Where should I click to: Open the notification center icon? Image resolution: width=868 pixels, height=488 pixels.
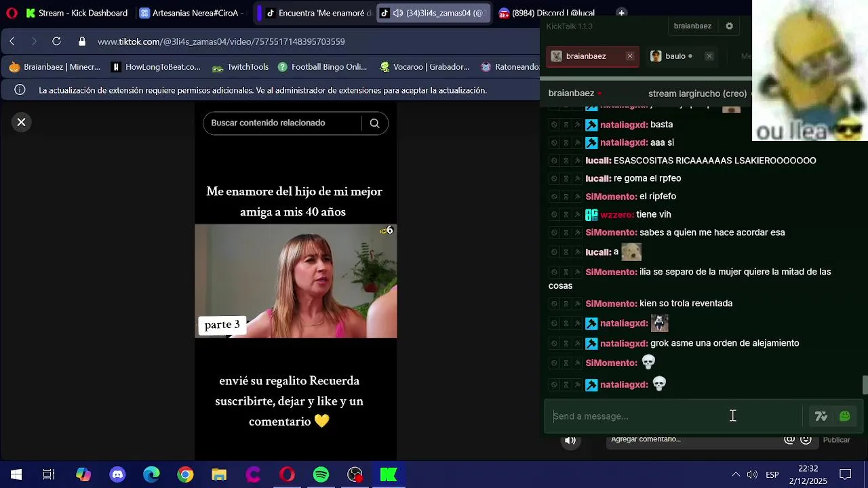[845, 474]
